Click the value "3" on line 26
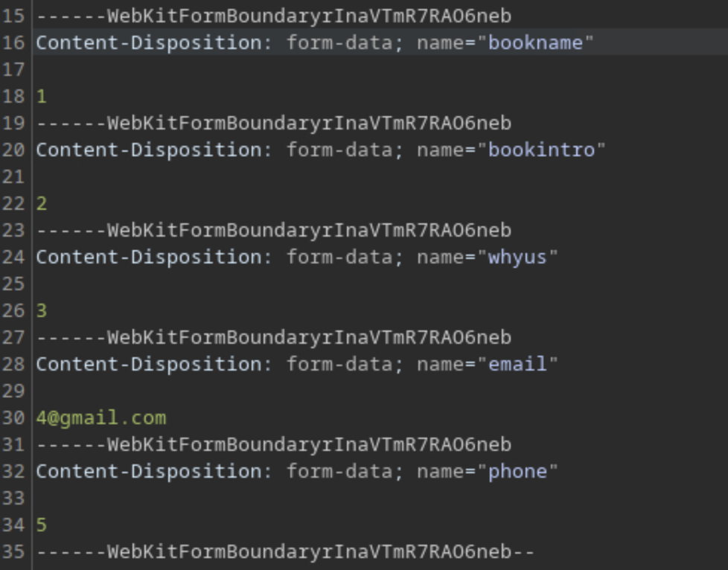728x570 pixels. (42, 310)
